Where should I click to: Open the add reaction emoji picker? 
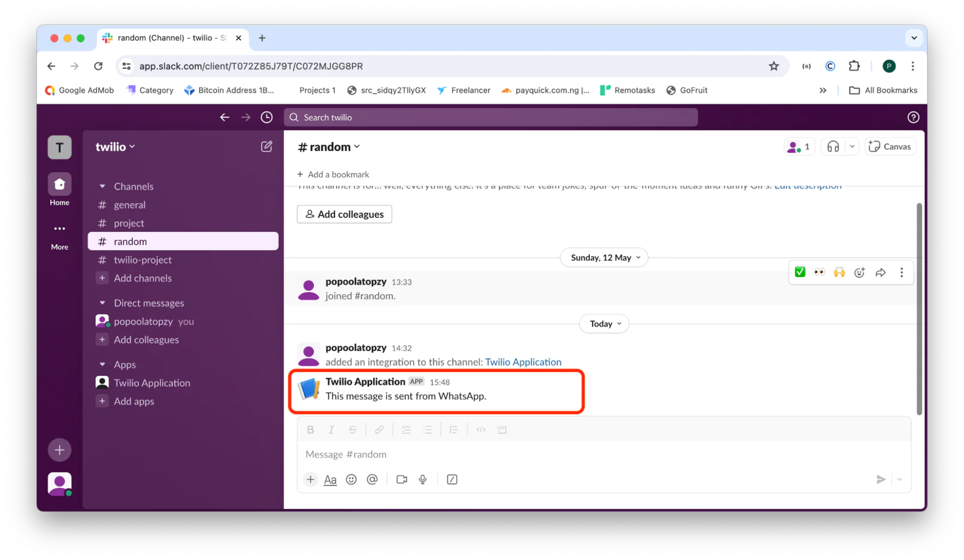pyautogui.click(x=860, y=272)
